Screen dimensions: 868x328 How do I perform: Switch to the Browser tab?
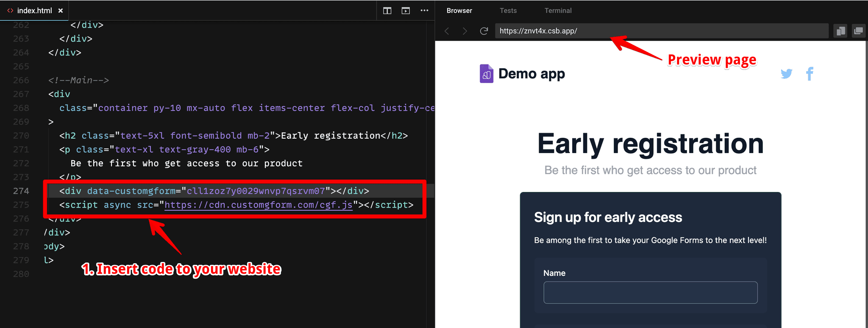(x=459, y=11)
